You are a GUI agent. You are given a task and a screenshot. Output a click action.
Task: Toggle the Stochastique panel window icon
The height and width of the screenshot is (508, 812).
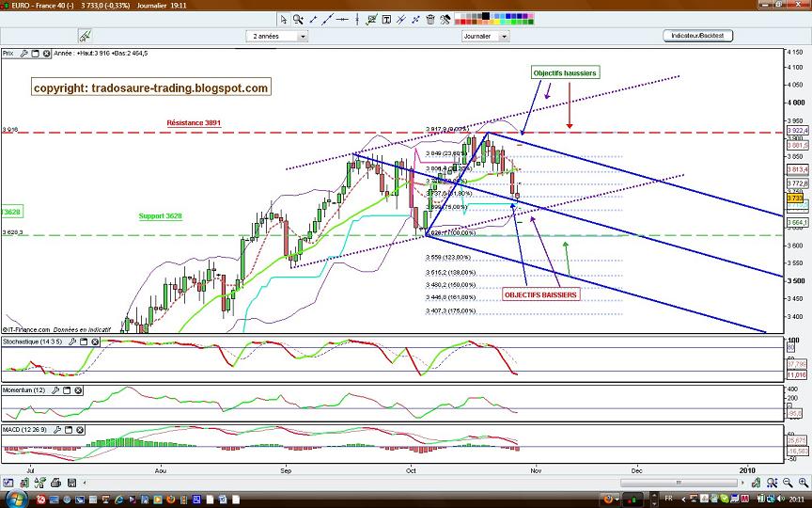pos(84,342)
